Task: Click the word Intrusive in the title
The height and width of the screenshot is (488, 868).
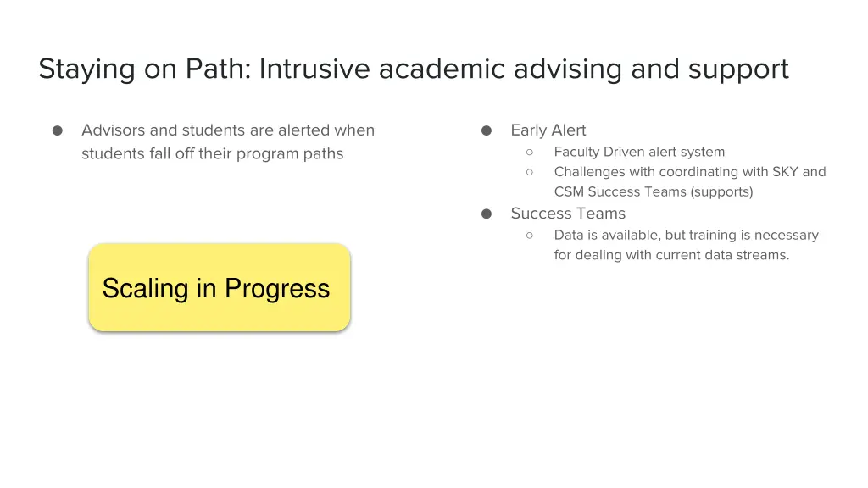Action: (x=315, y=69)
